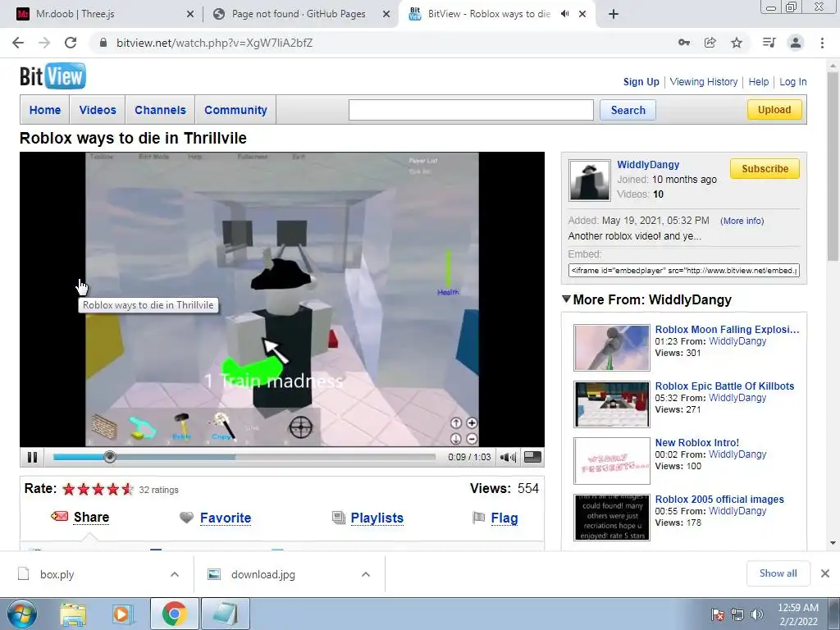Bookmark this page with the star
840x630 pixels.
[737, 43]
